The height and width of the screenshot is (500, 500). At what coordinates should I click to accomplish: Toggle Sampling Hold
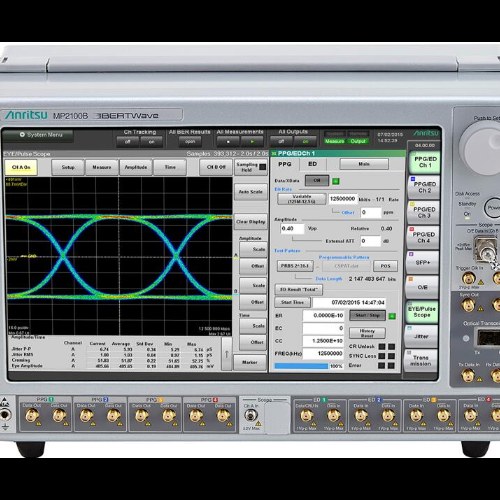point(251,167)
